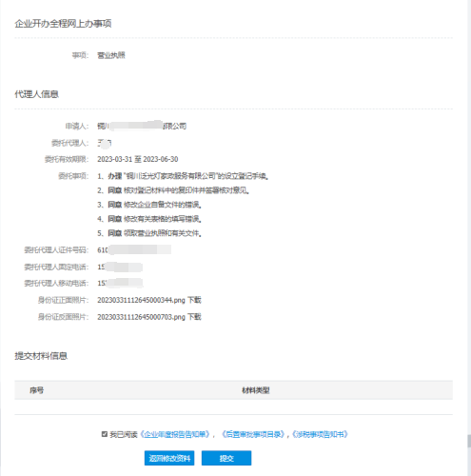Image resolution: width=471 pixels, height=476 pixels.
Task: Open the 涉税事项告知书 link
Action: point(320,434)
